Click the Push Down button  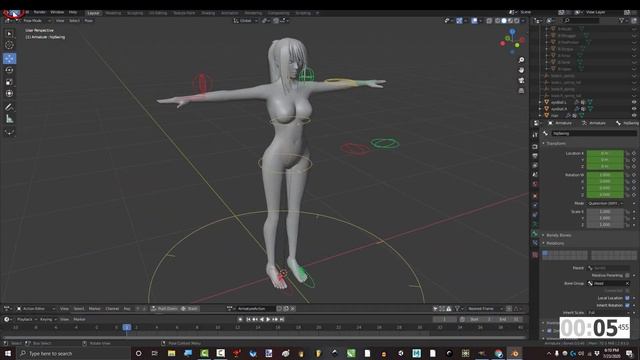164,309
